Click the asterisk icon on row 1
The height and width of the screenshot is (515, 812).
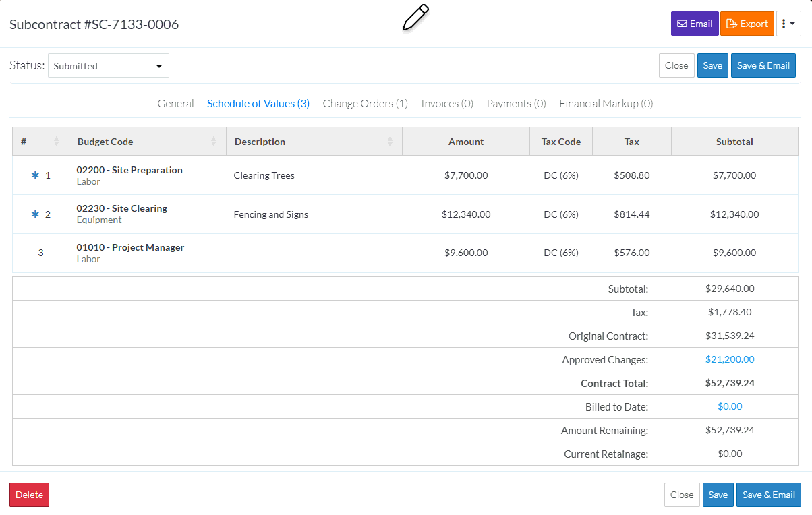(35, 175)
